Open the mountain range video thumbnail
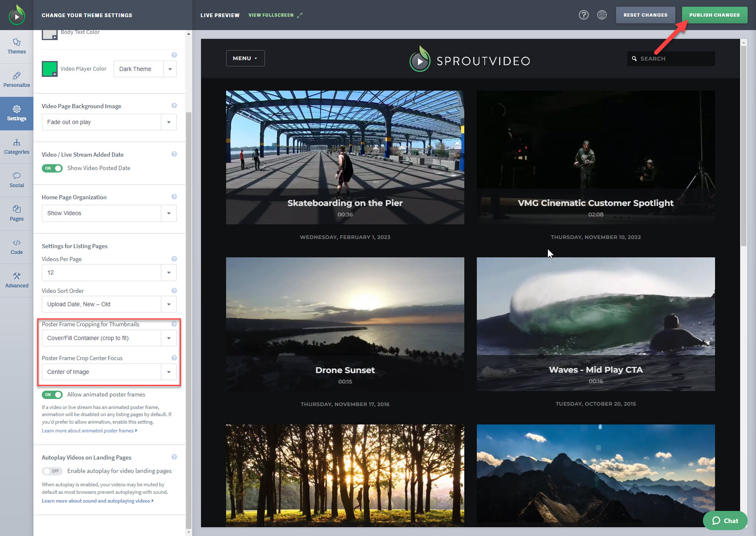 [596, 475]
